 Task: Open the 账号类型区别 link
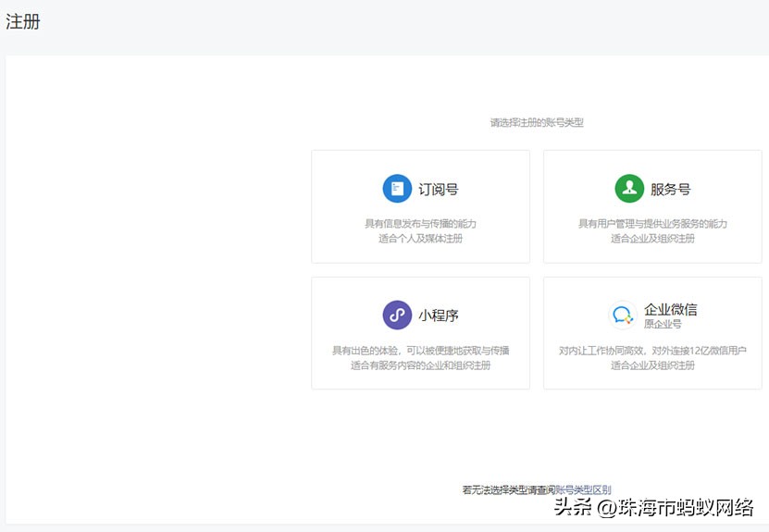click(583, 489)
